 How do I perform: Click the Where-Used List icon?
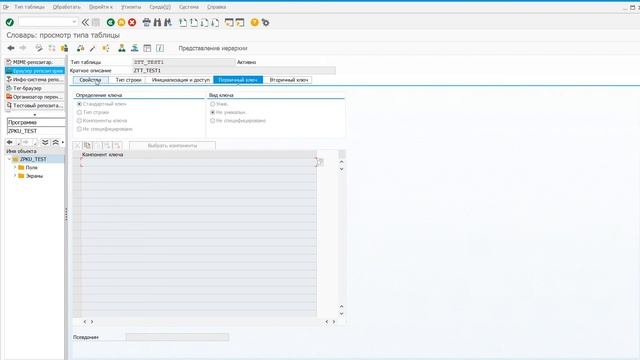tap(106, 48)
